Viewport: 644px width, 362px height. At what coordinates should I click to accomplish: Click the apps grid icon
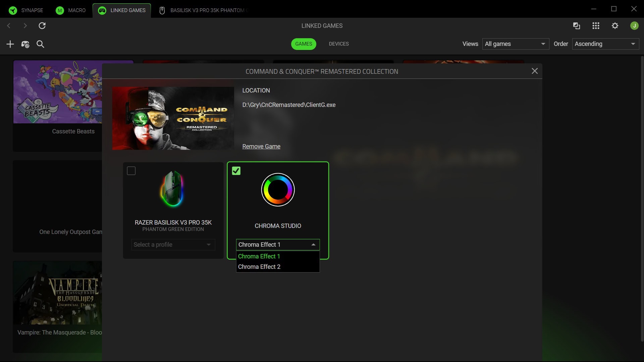click(596, 25)
